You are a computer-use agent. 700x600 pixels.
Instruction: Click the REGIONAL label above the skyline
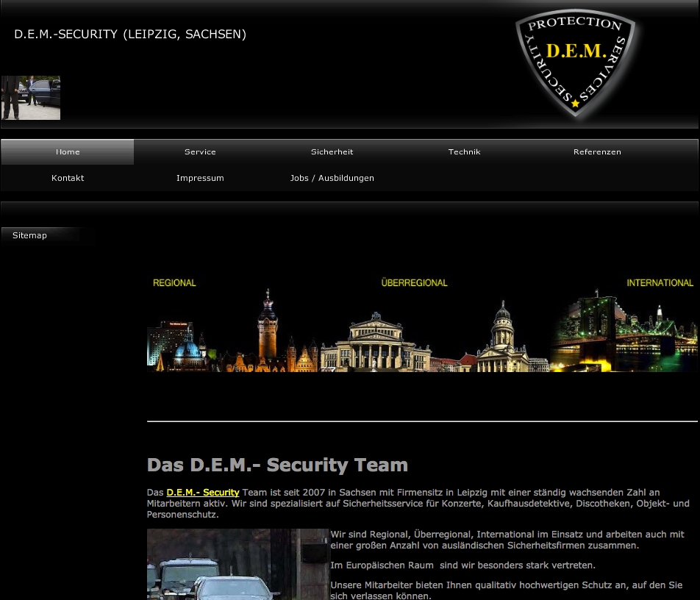pos(174,282)
